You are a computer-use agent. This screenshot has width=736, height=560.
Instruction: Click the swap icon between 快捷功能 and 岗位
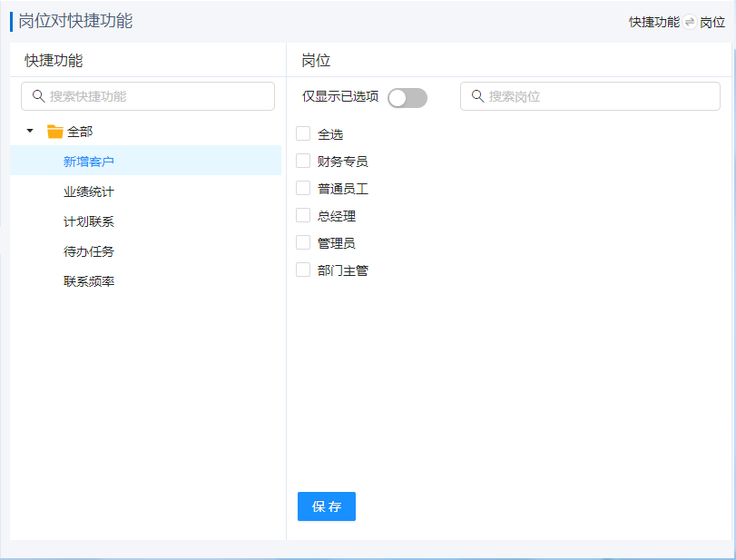[690, 22]
